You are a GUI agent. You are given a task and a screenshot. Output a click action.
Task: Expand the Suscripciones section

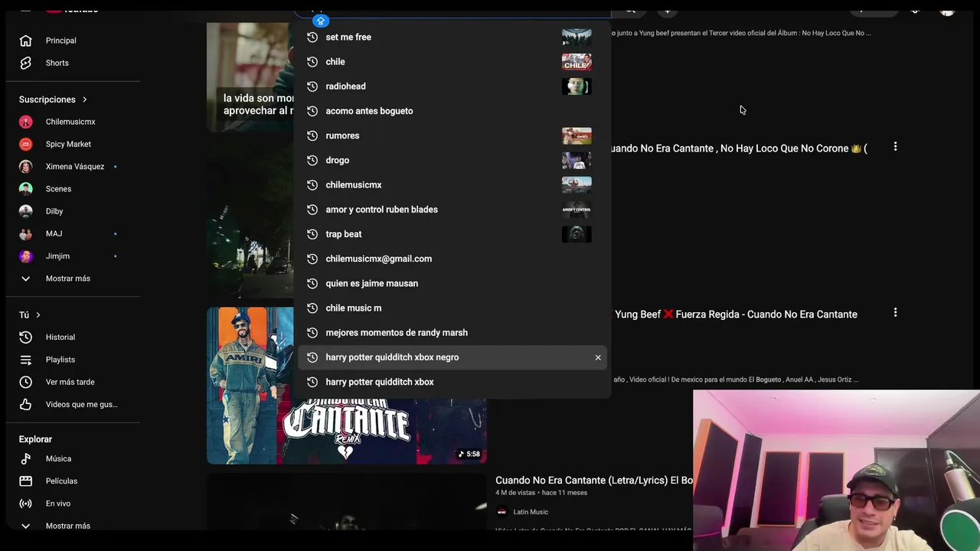click(x=53, y=99)
